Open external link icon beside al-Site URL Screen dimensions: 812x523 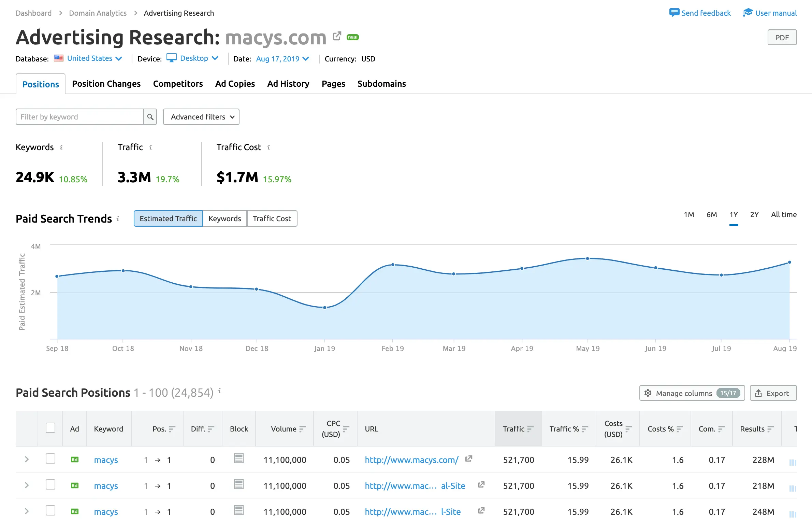[x=481, y=485]
